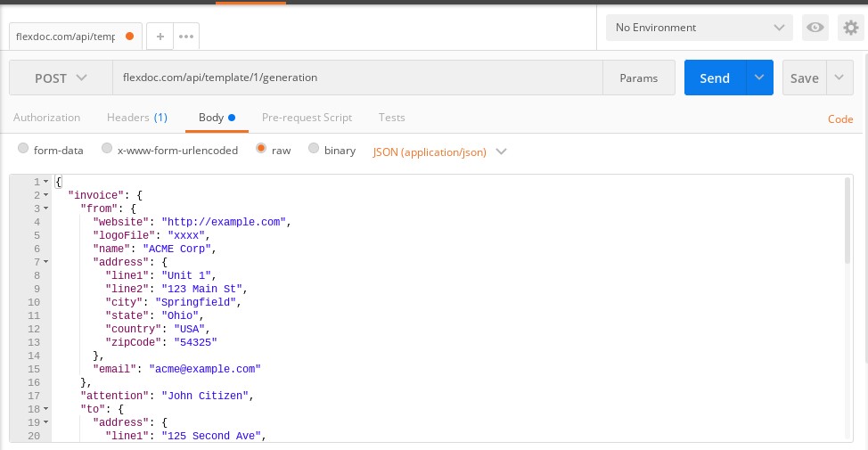Viewport: 868px width, 450px height.
Task: Open the POST method dropdown
Action: point(61,78)
